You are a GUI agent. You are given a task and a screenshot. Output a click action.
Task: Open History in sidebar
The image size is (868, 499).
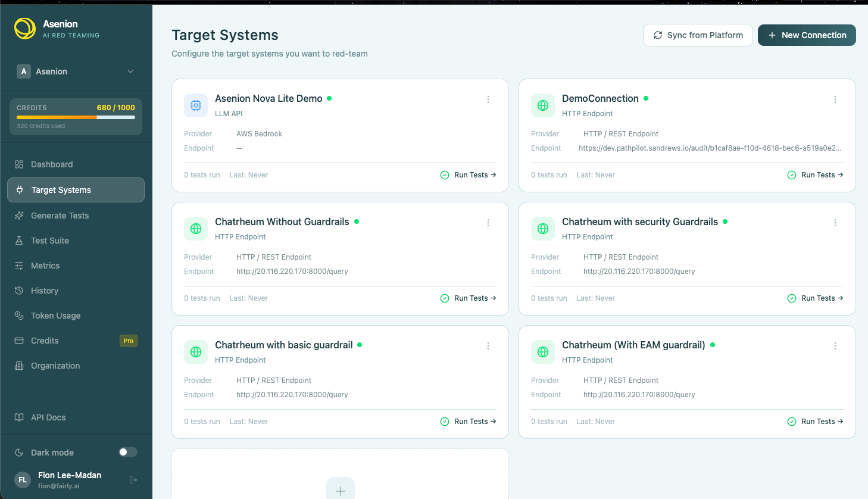(76, 291)
